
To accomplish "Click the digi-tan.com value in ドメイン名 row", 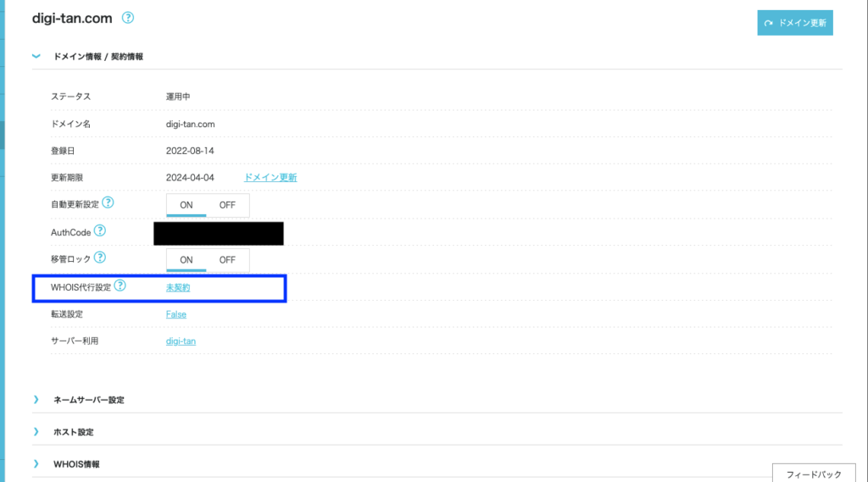I will 191,125.
